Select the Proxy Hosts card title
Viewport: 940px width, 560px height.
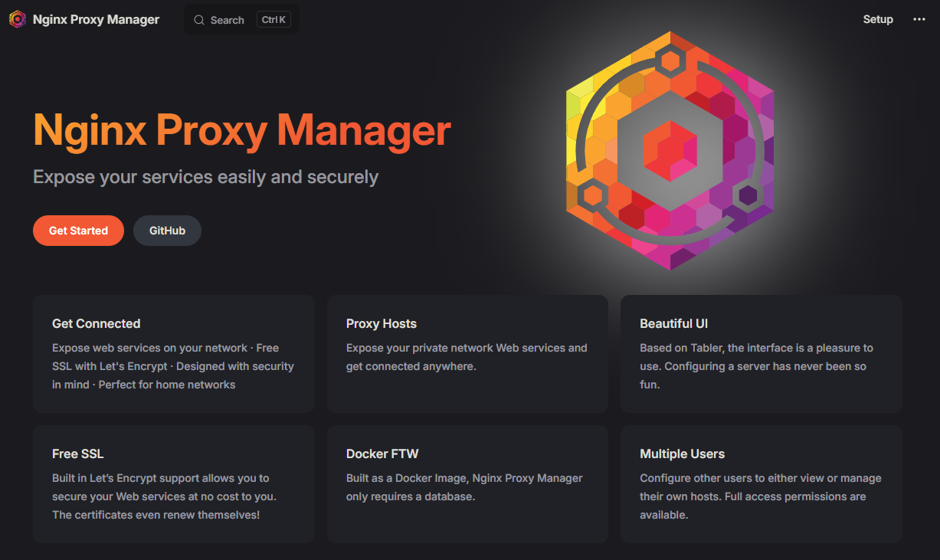pos(382,323)
